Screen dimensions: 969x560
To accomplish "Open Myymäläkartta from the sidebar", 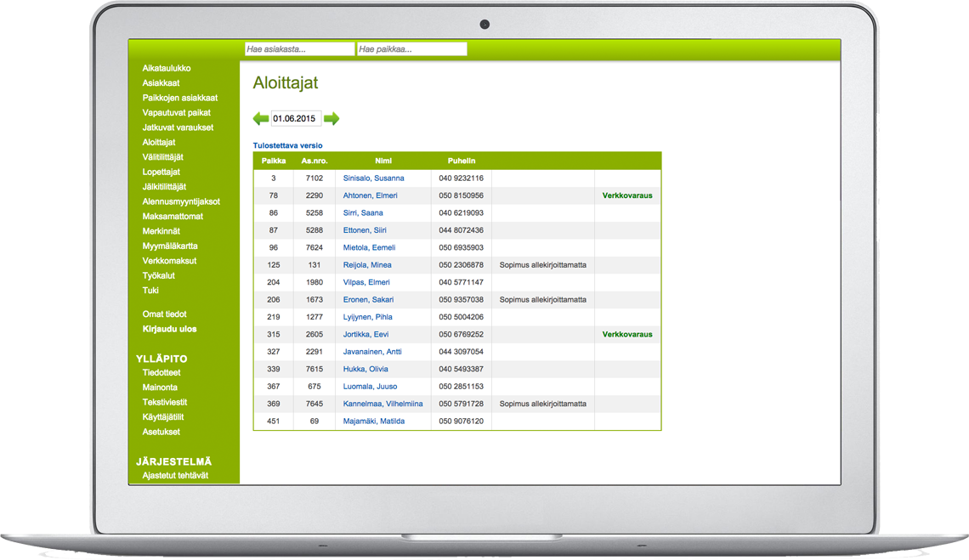I will tap(170, 246).
